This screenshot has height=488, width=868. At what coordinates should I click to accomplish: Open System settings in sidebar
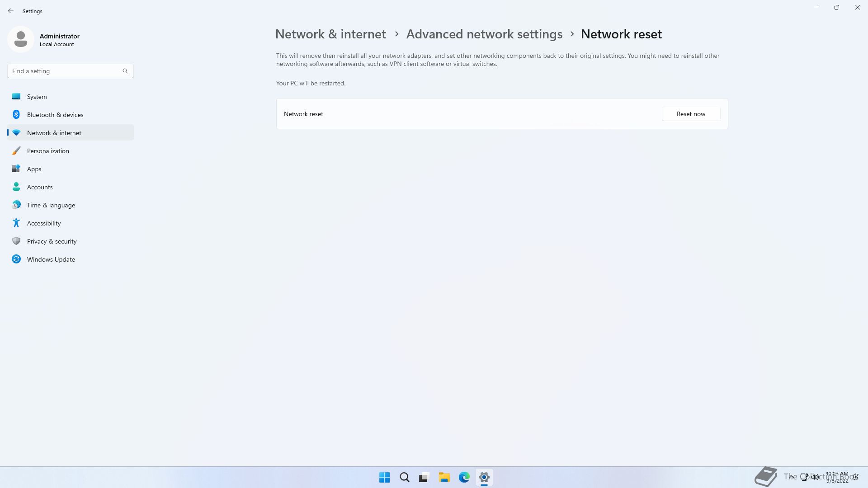click(71, 97)
